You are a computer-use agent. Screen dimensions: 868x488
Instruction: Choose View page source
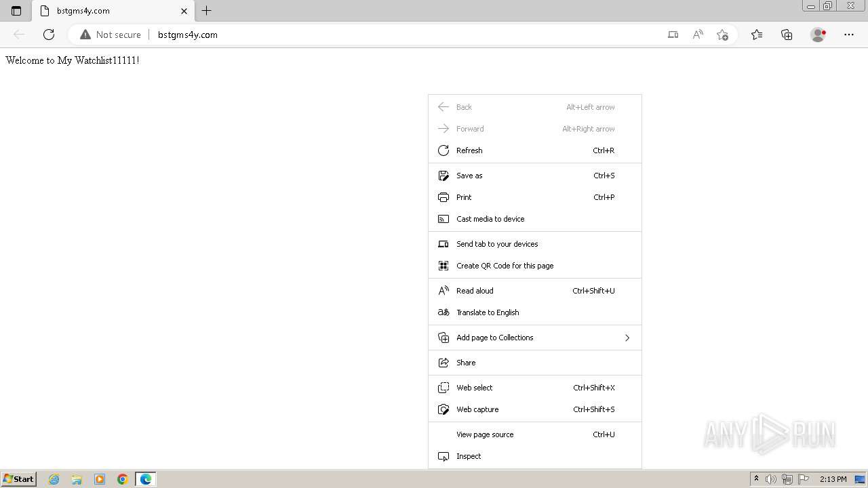[x=535, y=434]
